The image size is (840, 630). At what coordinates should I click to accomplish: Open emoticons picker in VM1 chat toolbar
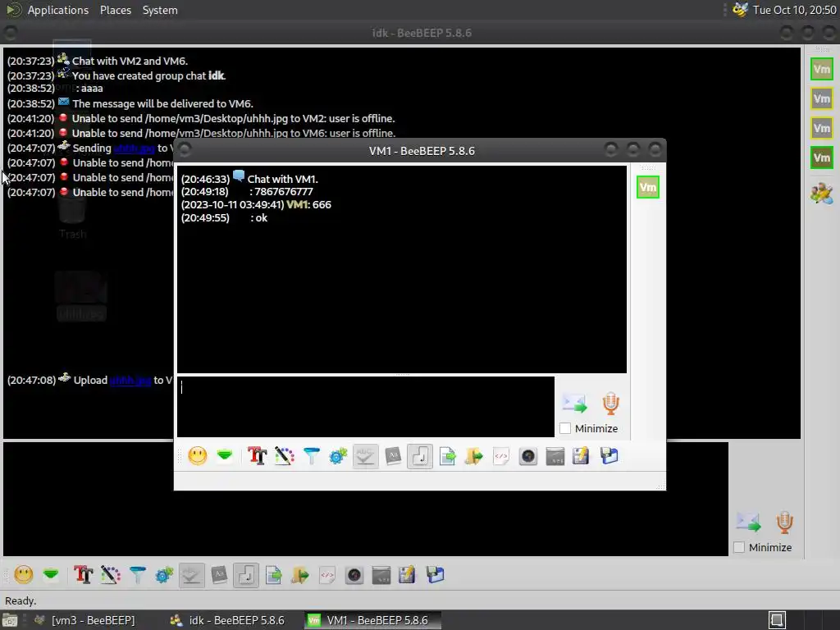[197, 456]
